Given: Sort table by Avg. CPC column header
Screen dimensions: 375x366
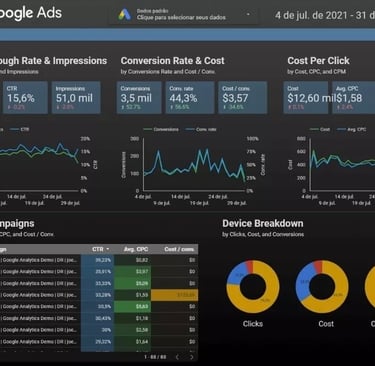Looking at the screenshot, I should pos(136,249).
